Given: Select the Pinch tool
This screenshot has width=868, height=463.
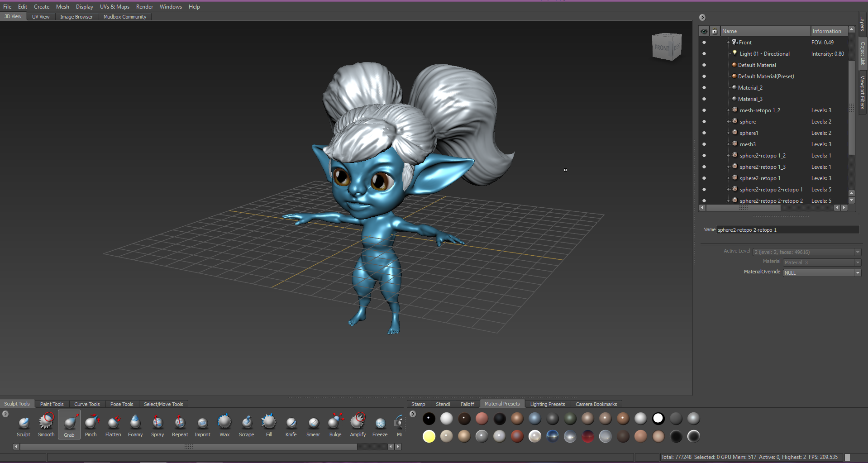Looking at the screenshot, I should 91,425.
